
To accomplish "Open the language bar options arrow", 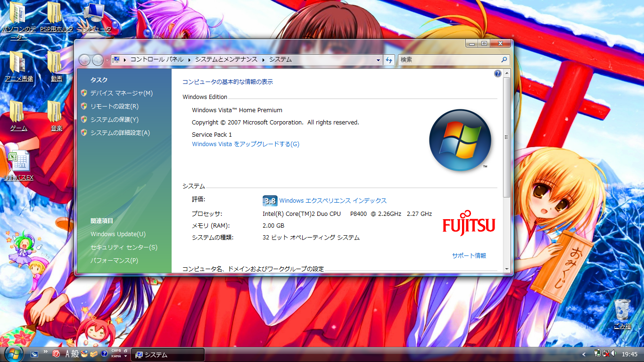I will [x=126, y=357].
